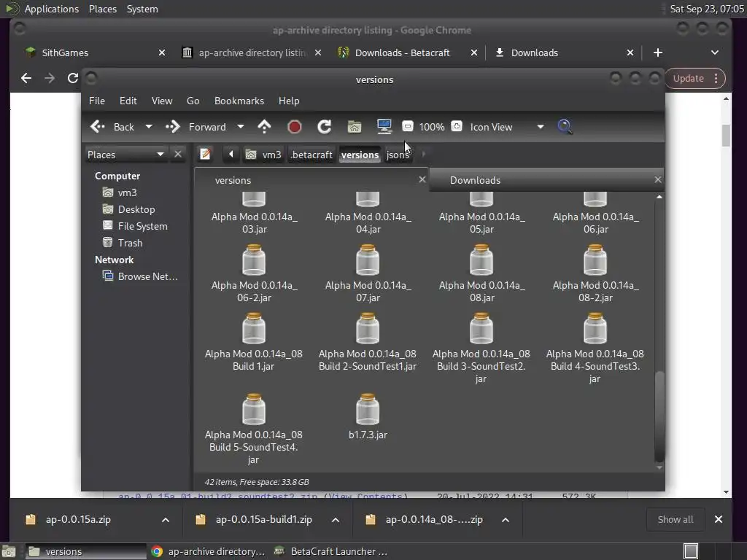Select Build 2-SoundTest1.jar jar icon
Screen dimensions: 747x560
coord(368,328)
